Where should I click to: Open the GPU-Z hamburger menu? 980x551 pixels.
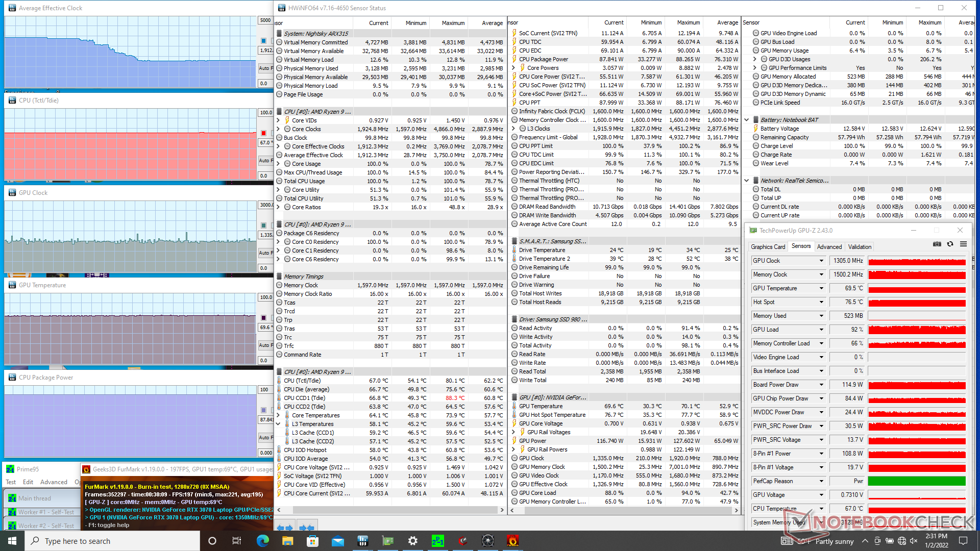[x=964, y=244]
